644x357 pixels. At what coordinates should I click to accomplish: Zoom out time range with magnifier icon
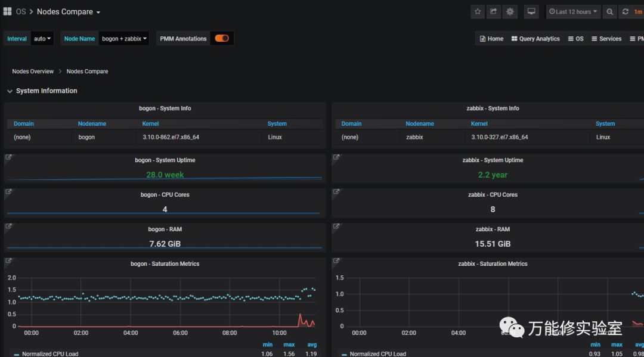[x=610, y=11]
